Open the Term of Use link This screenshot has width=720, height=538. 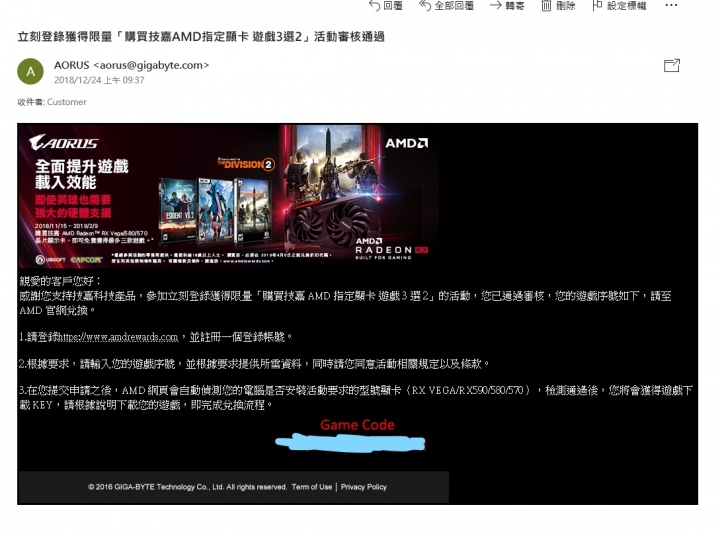tap(312, 487)
